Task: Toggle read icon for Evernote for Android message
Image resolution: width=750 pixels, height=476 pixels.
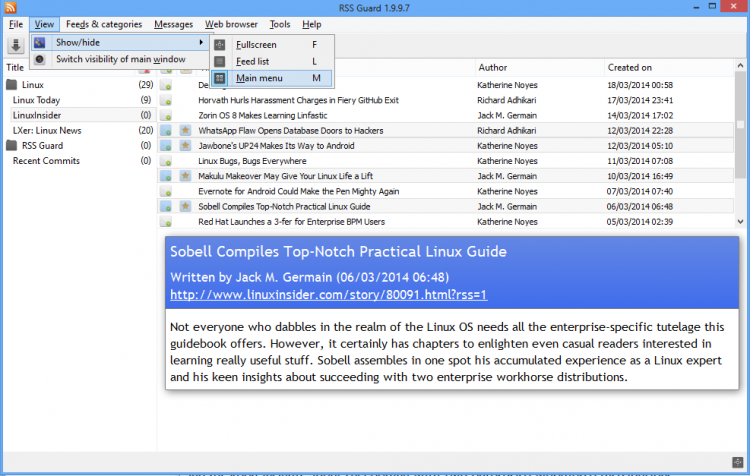Action: pyautogui.click(x=166, y=192)
